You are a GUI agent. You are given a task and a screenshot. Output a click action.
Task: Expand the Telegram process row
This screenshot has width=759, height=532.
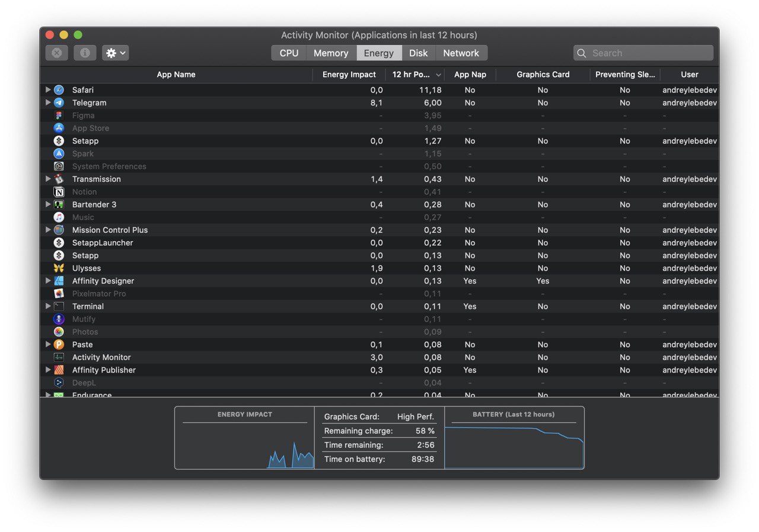pos(48,102)
